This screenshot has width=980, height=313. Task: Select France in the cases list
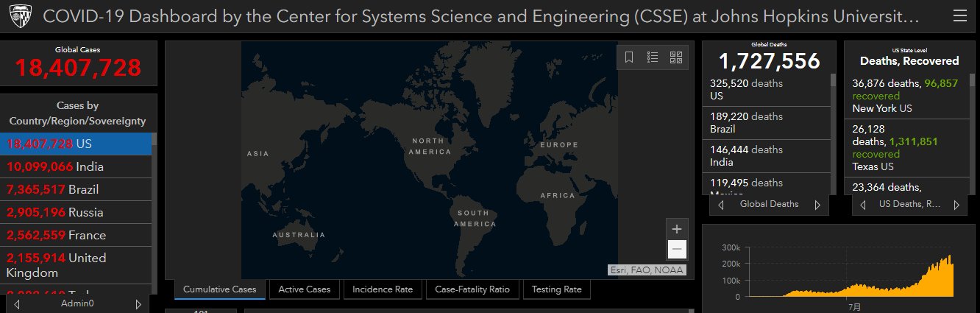[77, 235]
